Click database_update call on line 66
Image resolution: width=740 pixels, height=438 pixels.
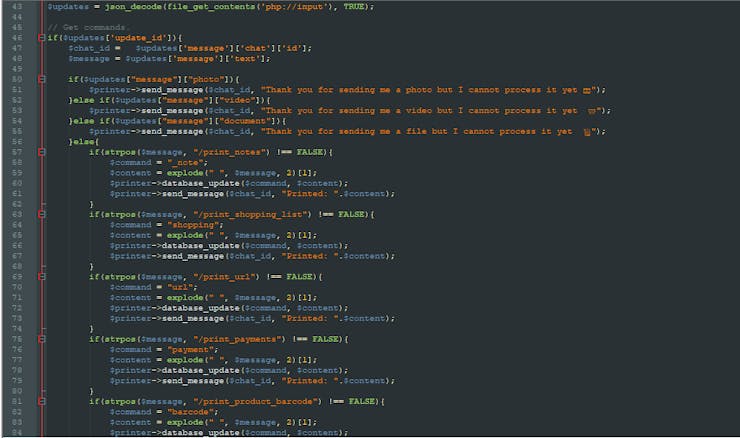229,245
